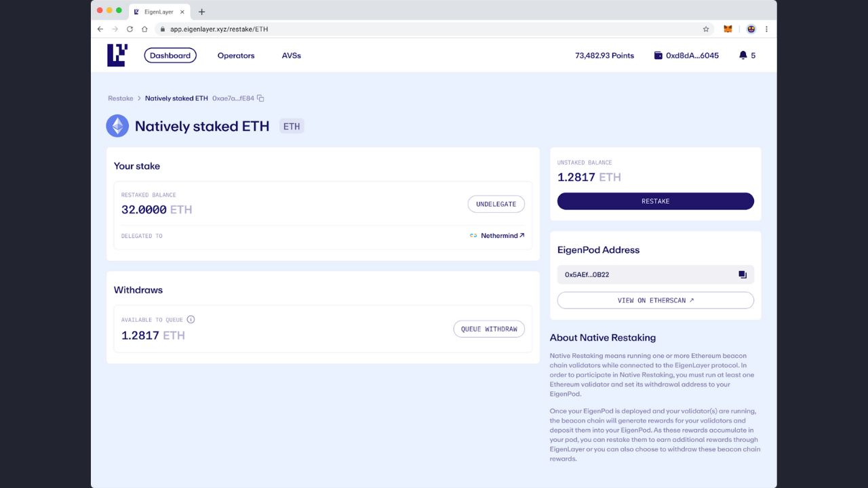This screenshot has height=488, width=868.
Task: Open the Dashboard nav item
Action: point(170,56)
